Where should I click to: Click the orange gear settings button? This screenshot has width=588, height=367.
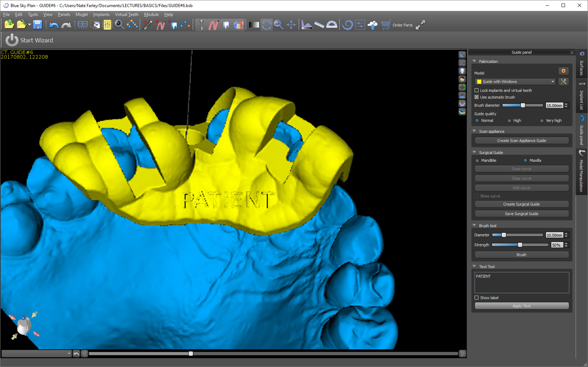tap(563, 71)
